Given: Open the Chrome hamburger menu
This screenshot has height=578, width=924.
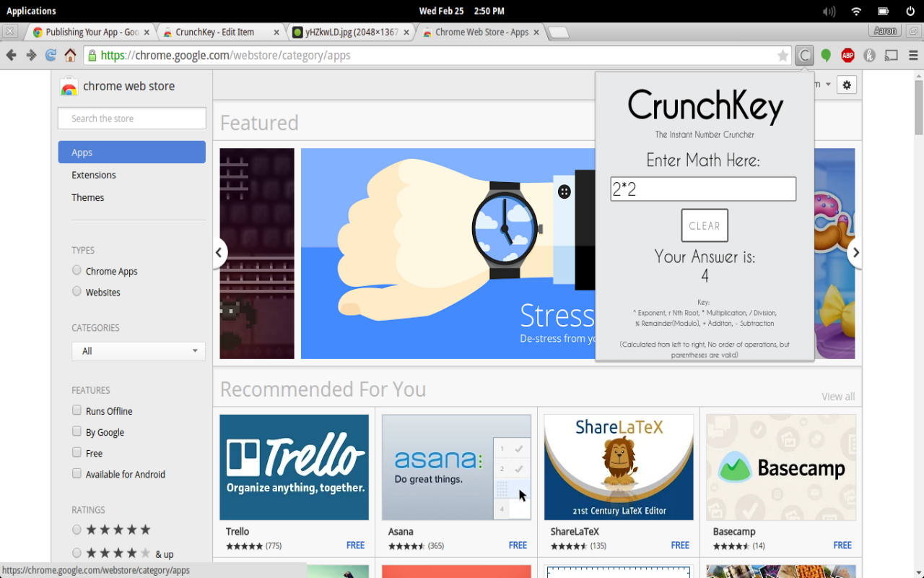Looking at the screenshot, I should tap(913, 55).
